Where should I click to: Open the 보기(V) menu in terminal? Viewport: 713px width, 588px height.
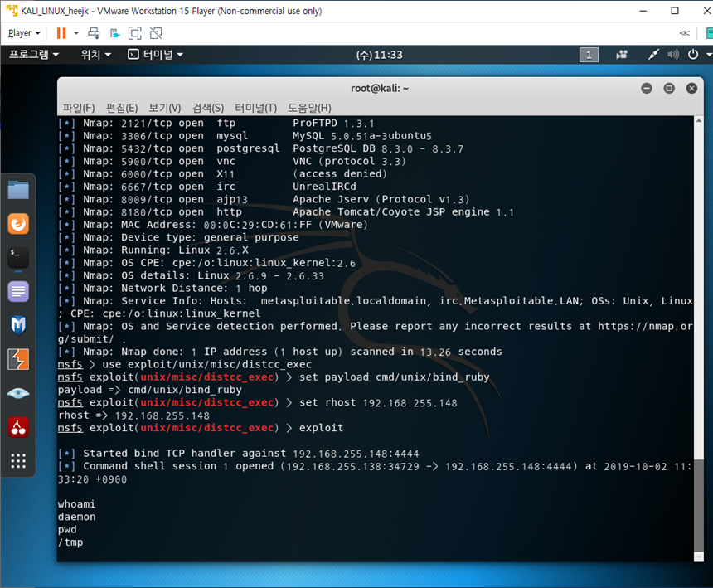(x=165, y=109)
